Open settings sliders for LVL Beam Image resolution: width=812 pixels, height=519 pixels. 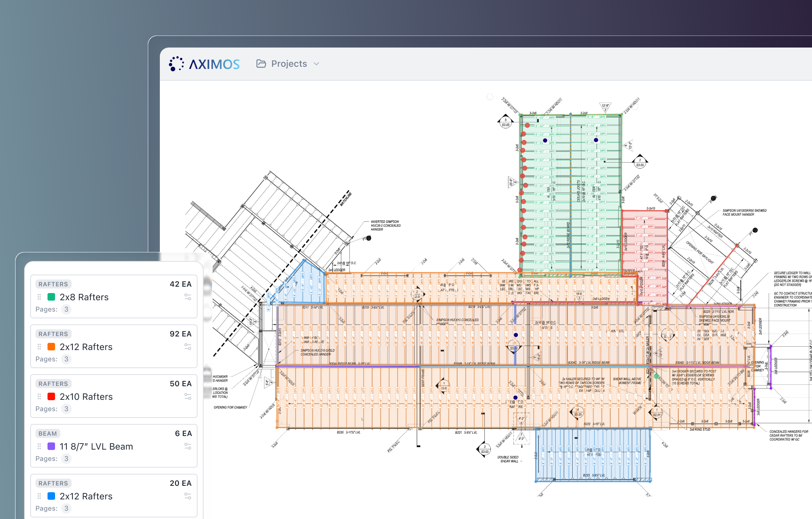point(188,447)
